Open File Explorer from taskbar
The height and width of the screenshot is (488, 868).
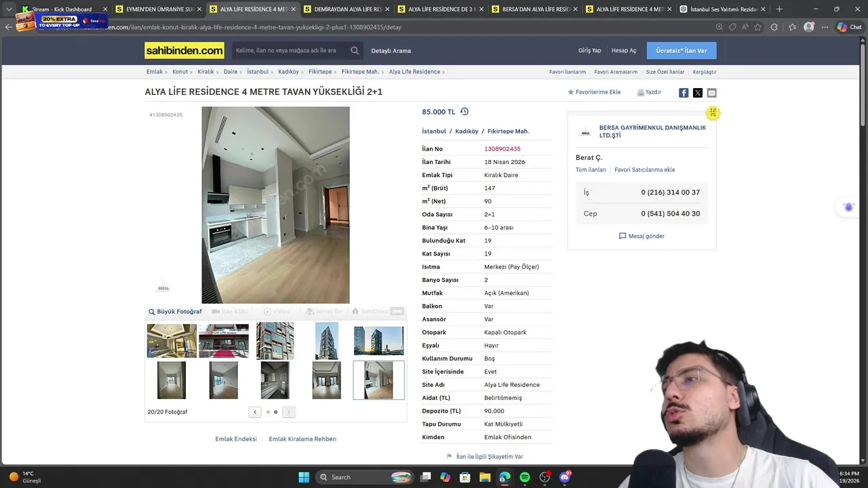(x=485, y=477)
